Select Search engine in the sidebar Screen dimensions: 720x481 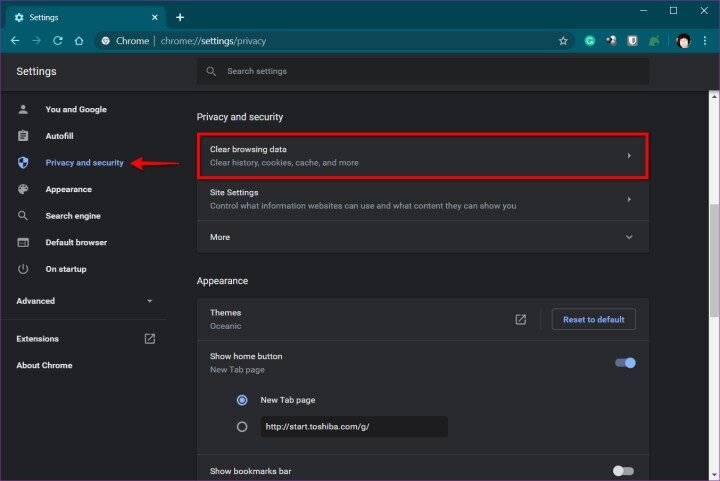click(73, 216)
